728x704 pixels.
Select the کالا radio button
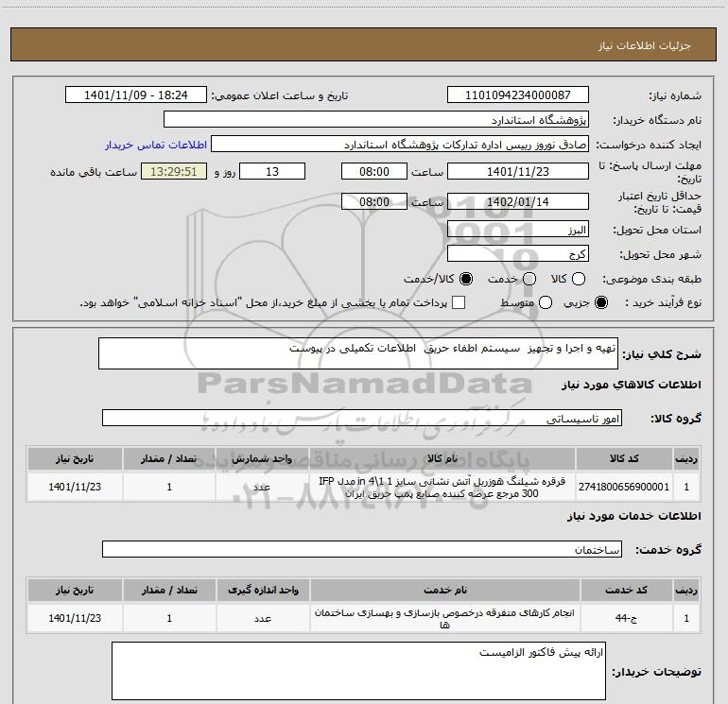[x=579, y=279]
